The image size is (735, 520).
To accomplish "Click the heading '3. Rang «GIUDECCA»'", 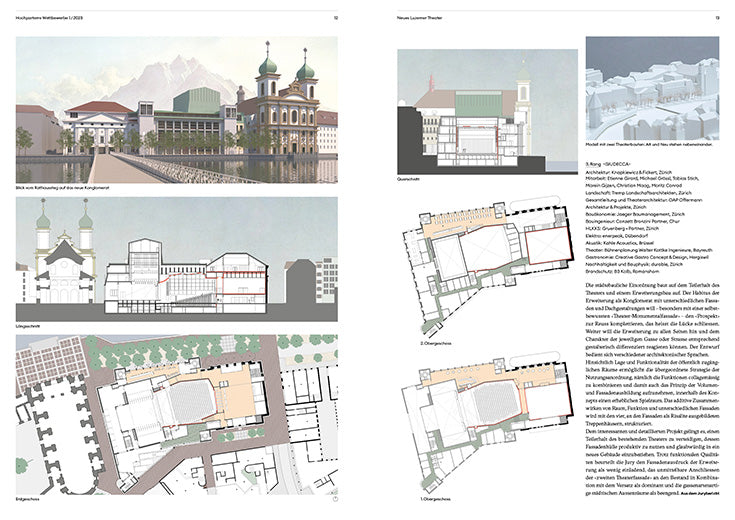I will tap(608, 165).
